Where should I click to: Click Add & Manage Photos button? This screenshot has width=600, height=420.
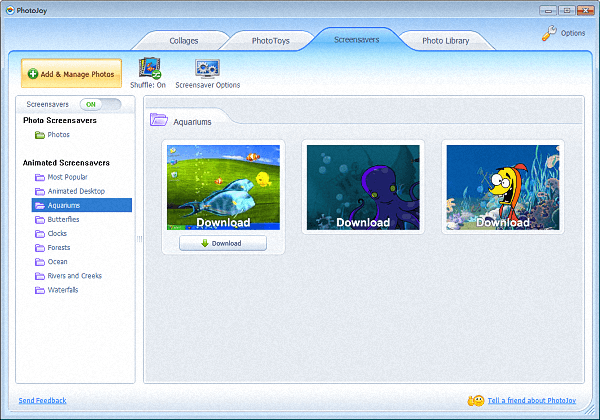pos(72,74)
